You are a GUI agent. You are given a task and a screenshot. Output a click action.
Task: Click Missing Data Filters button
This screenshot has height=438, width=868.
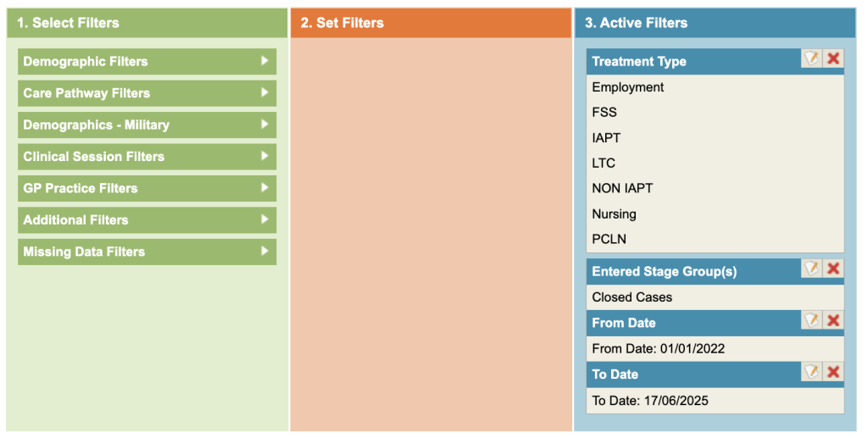click(x=147, y=252)
